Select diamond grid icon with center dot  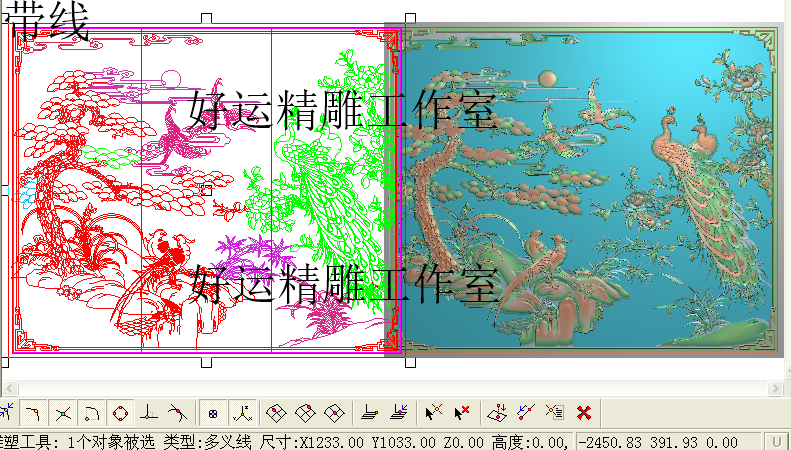334,414
